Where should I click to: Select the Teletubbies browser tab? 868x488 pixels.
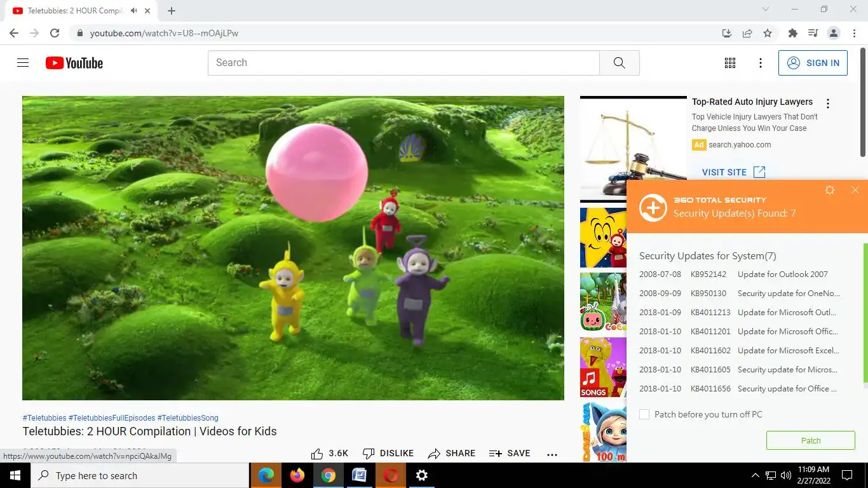tap(81, 11)
